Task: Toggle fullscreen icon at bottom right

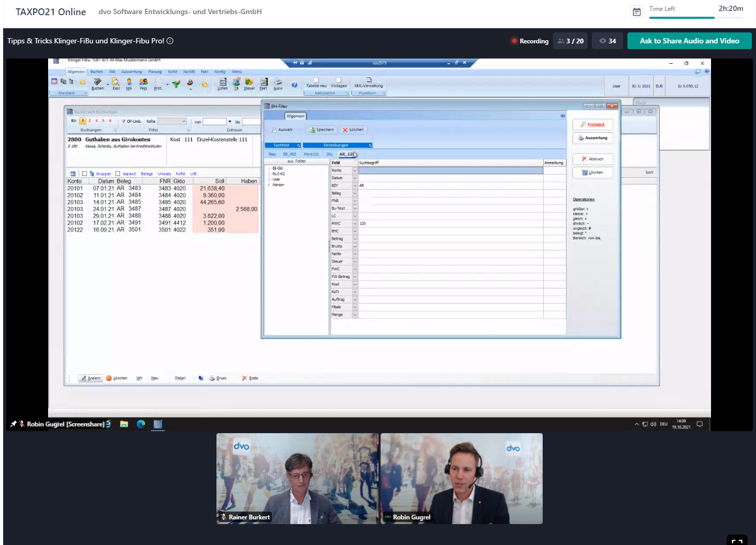Action: tap(737, 541)
